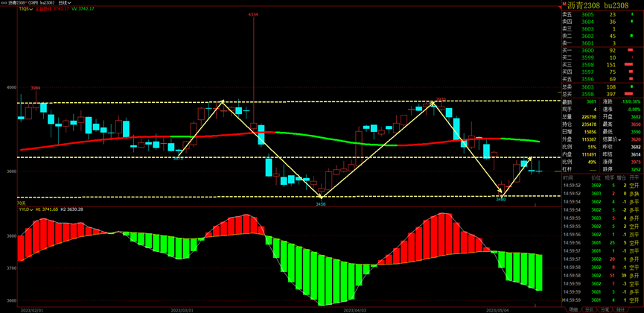This screenshot has width=644, height=313.
Task: Switch to the 统计 tab
Action: click(x=621, y=309)
